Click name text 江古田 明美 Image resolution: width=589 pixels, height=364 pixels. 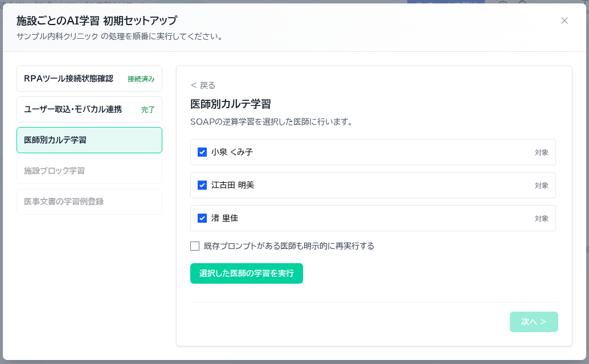[232, 185]
